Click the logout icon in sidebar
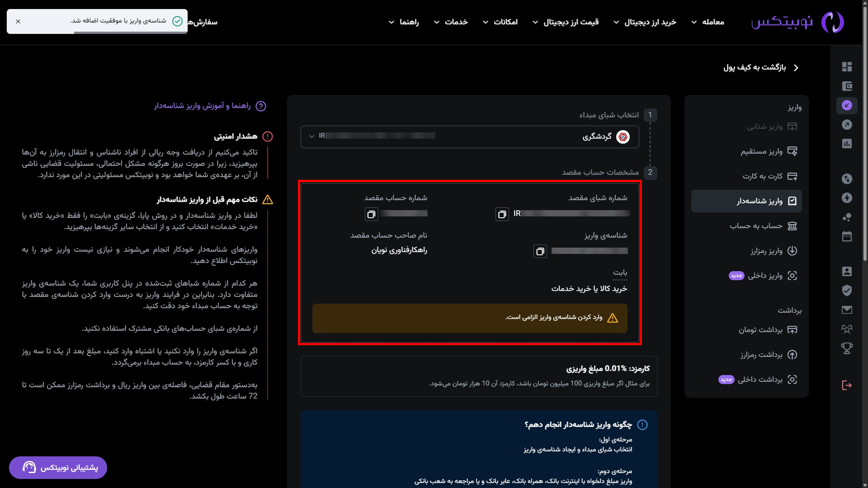The height and width of the screenshot is (488, 868). coord(847,385)
